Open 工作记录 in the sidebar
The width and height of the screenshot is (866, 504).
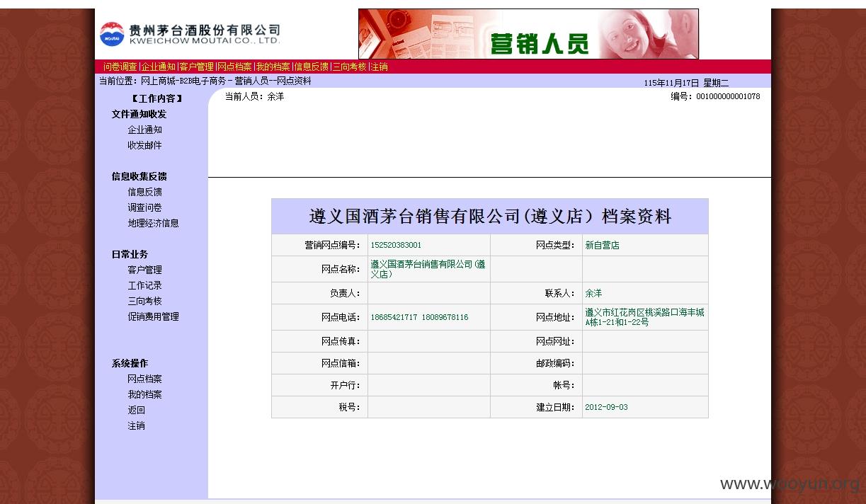tap(144, 285)
